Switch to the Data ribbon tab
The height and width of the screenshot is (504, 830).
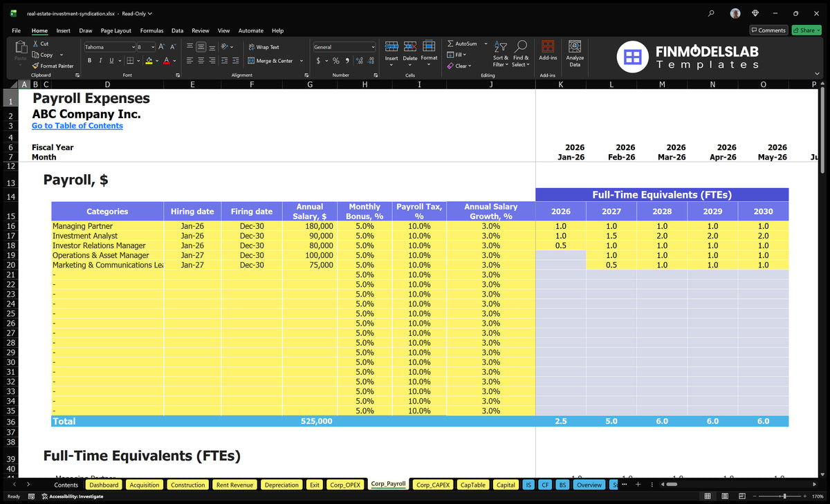[x=177, y=30]
